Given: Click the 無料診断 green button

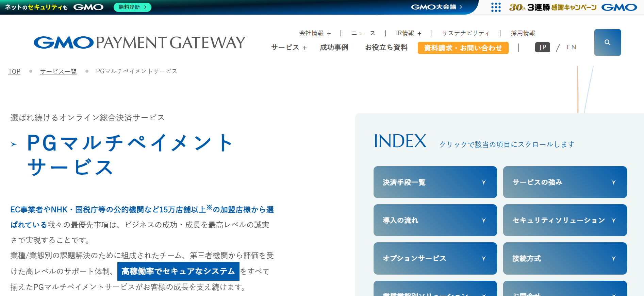Looking at the screenshot, I should coord(132,7).
